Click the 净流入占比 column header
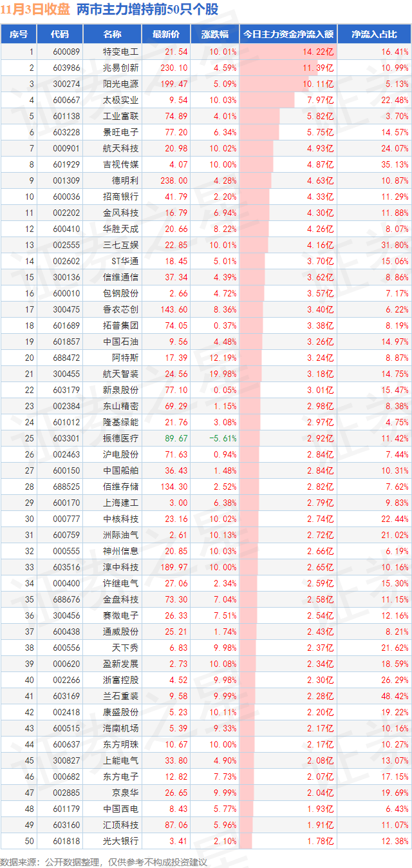 pyautogui.click(x=374, y=34)
